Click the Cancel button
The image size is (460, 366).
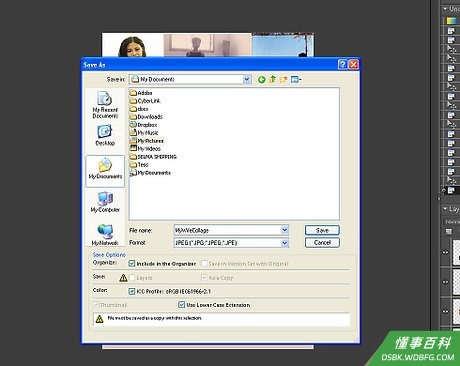[322, 242]
